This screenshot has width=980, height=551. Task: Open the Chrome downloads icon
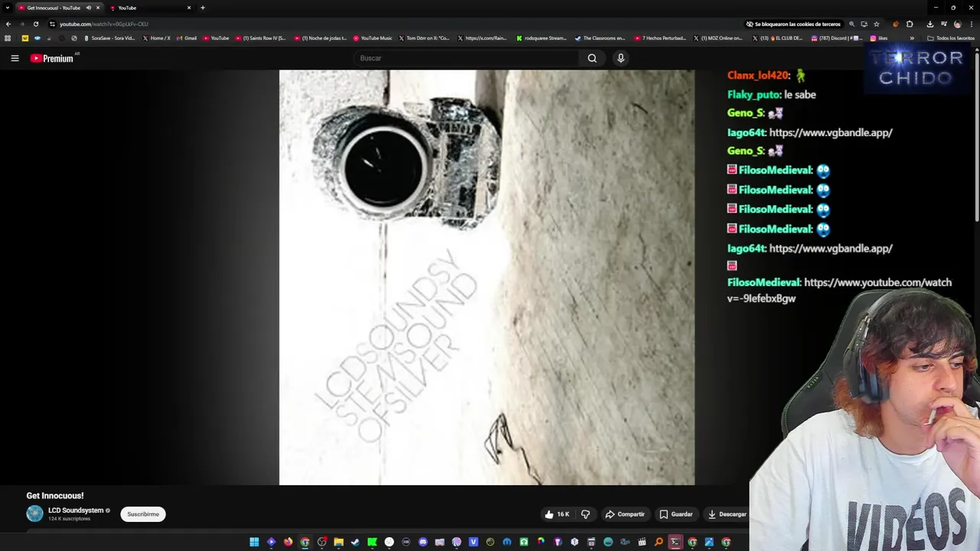coord(929,24)
